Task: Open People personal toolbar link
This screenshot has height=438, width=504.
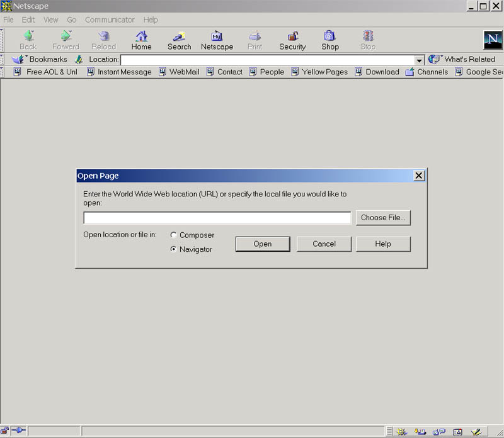Action: click(266, 72)
